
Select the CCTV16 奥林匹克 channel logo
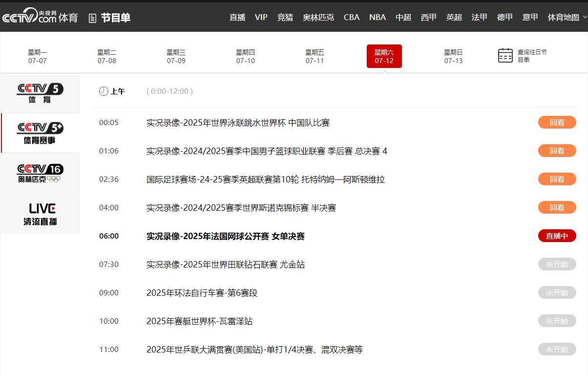click(x=40, y=173)
